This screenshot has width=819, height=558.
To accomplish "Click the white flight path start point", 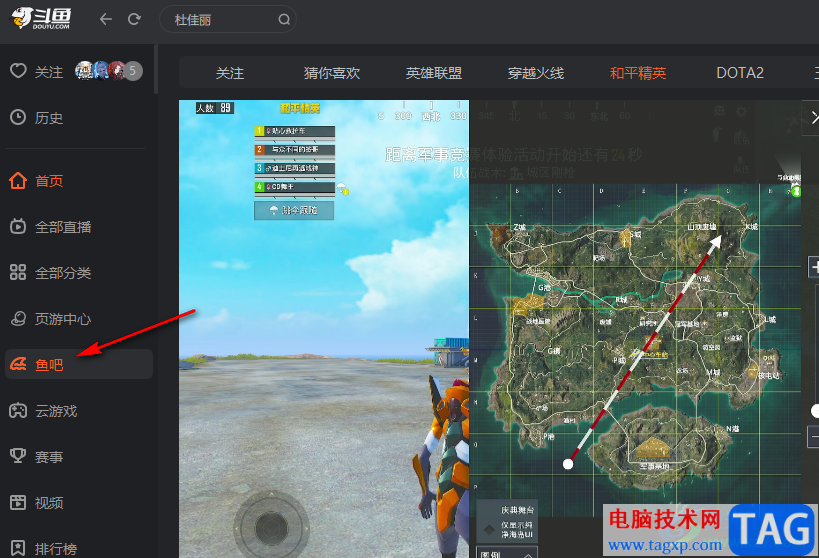I will 568,463.
